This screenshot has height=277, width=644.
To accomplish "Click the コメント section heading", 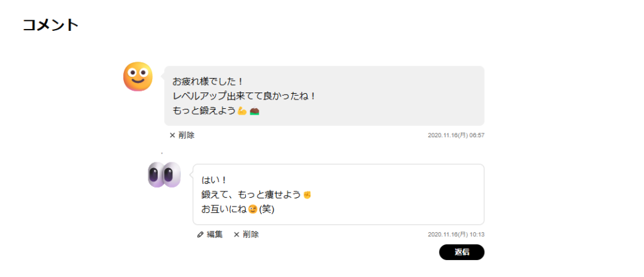I will [x=50, y=25].
